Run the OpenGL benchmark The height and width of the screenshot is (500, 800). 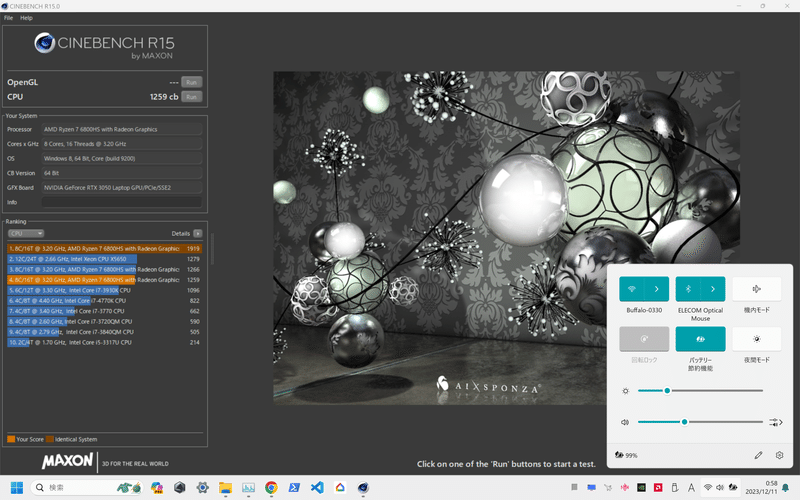point(191,82)
